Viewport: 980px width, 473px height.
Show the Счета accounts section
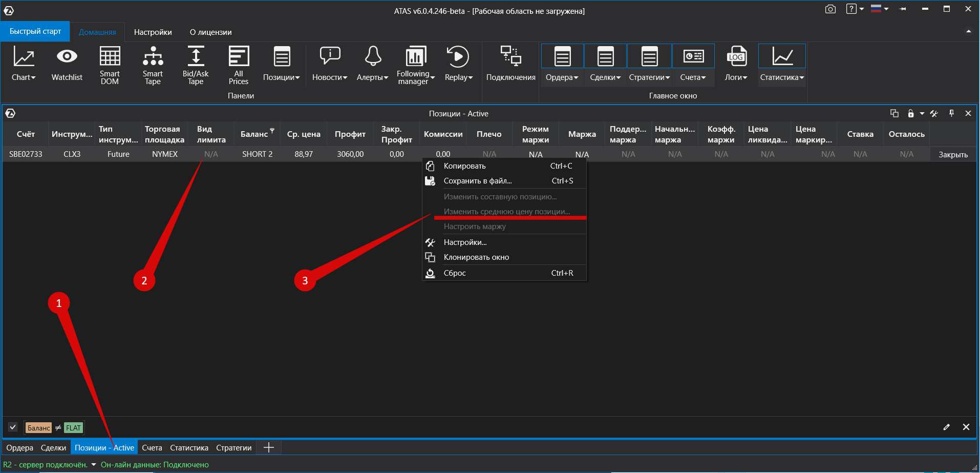pyautogui.click(x=693, y=64)
